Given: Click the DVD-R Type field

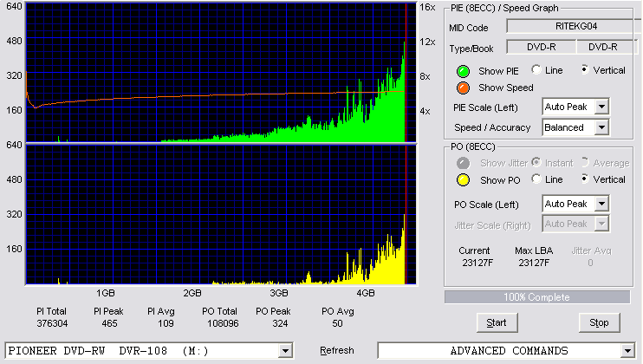Looking at the screenshot, I should (x=542, y=47).
